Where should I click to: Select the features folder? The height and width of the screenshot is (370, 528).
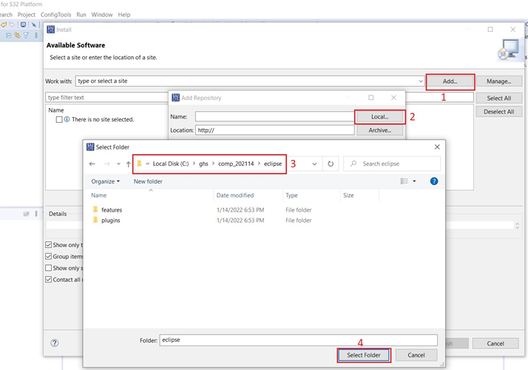pos(112,210)
